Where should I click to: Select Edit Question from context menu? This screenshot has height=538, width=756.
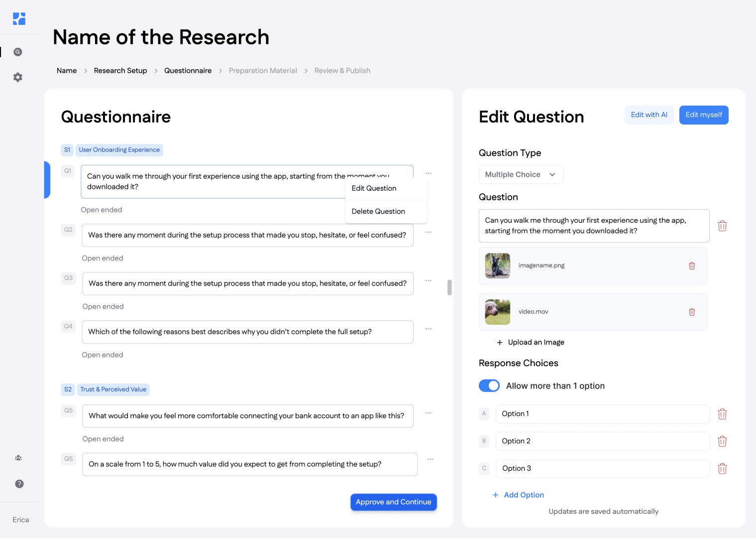click(x=374, y=188)
